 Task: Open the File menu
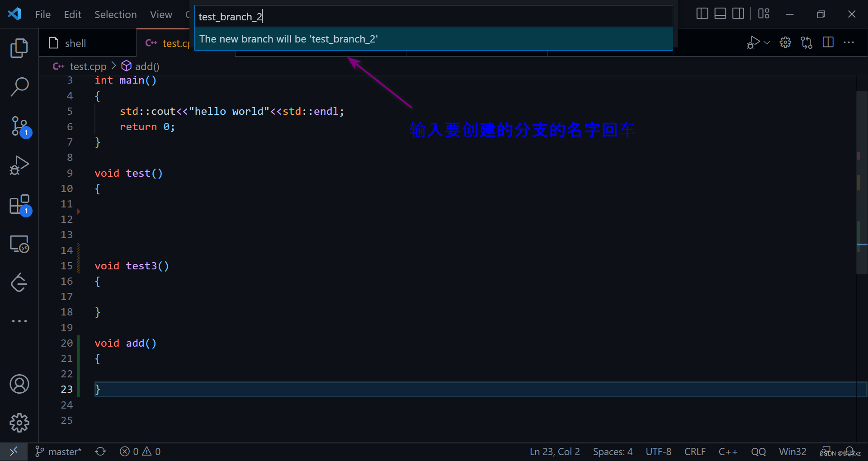43,14
